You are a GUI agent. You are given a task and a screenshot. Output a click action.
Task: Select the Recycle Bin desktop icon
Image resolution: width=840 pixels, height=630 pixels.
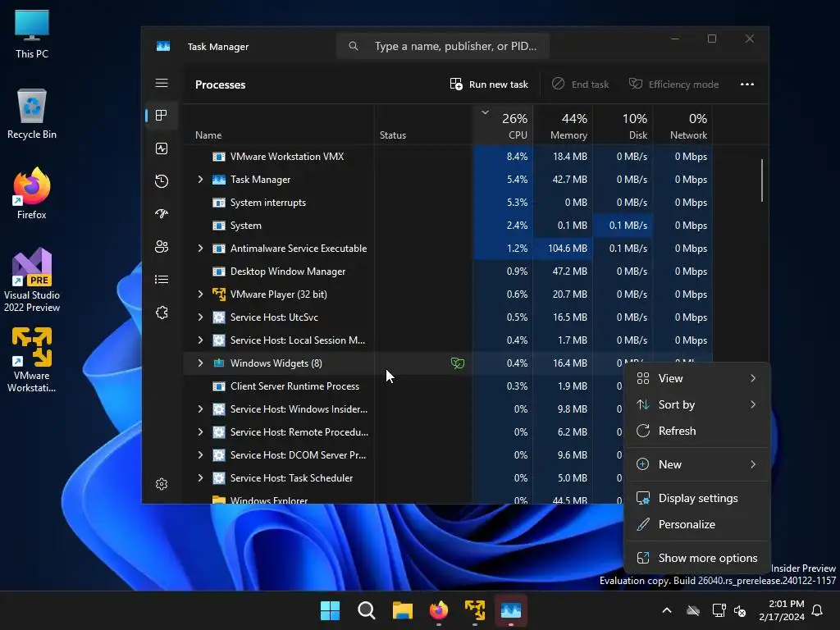[32, 114]
